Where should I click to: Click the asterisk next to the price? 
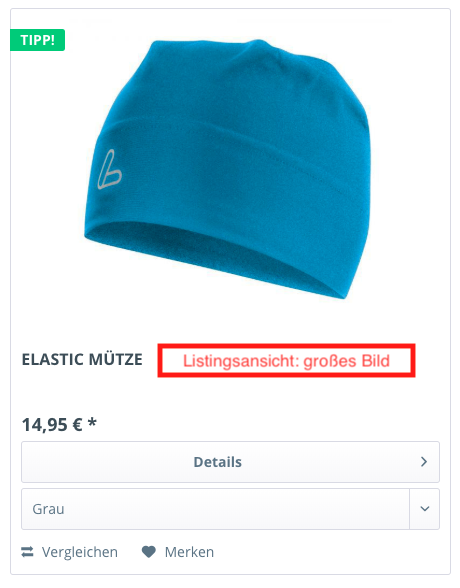pos(92,423)
